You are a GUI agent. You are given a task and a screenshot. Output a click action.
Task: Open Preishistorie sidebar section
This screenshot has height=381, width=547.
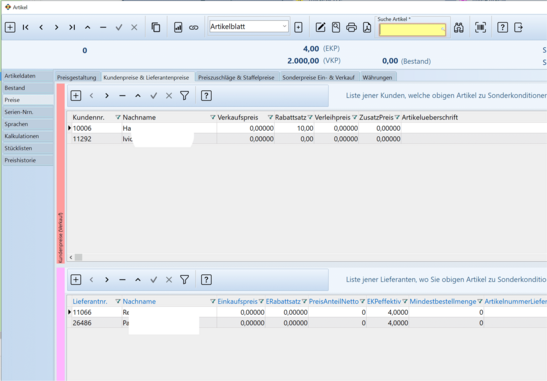[28, 160]
